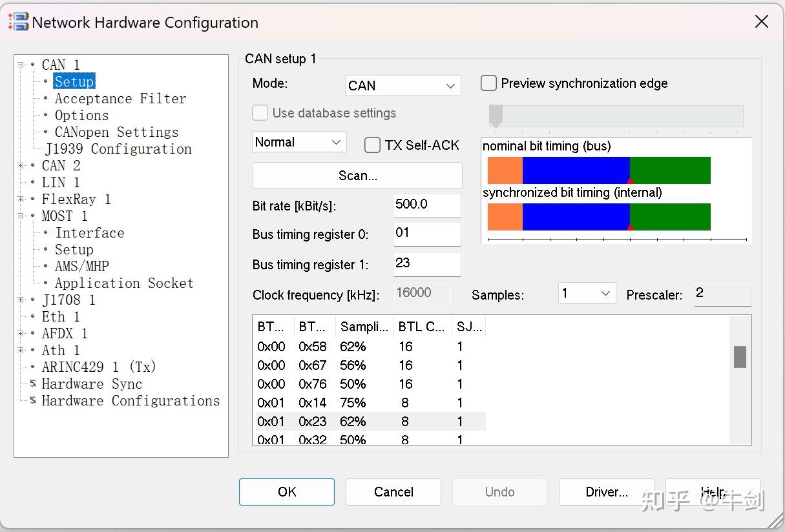Open CANopen Settings in the tree
The image size is (785, 532).
[116, 132]
